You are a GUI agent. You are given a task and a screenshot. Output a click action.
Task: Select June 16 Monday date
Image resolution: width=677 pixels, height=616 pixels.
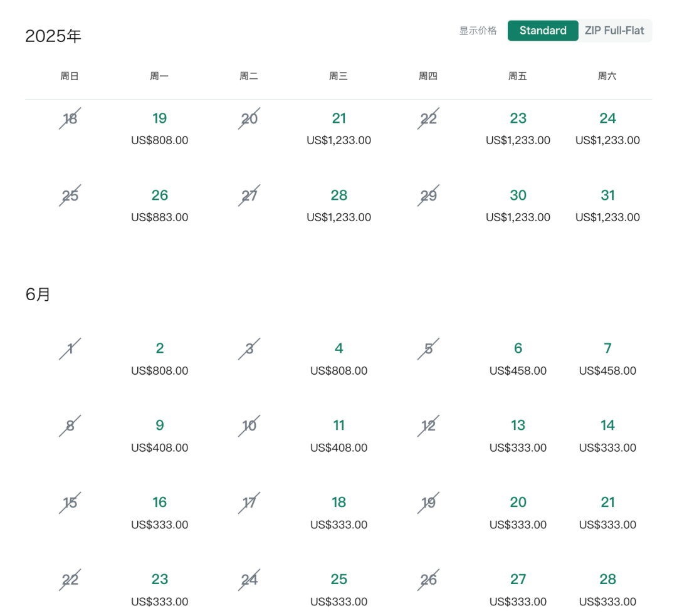click(160, 513)
